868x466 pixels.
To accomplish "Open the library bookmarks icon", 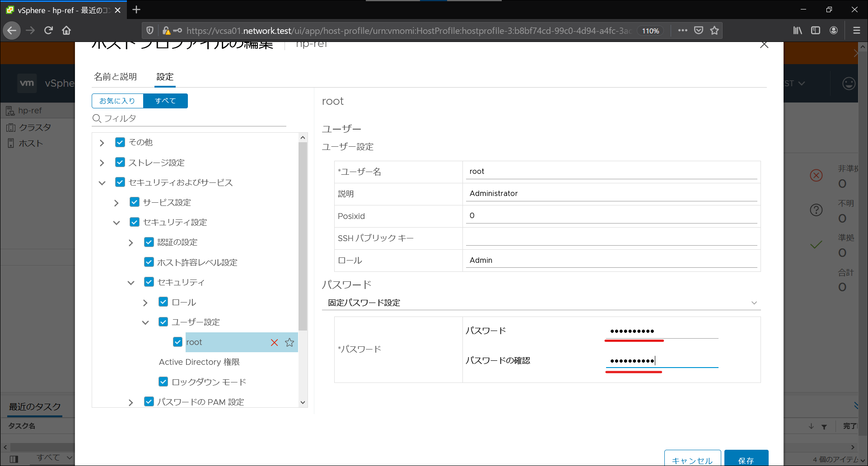I will pyautogui.click(x=798, y=30).
